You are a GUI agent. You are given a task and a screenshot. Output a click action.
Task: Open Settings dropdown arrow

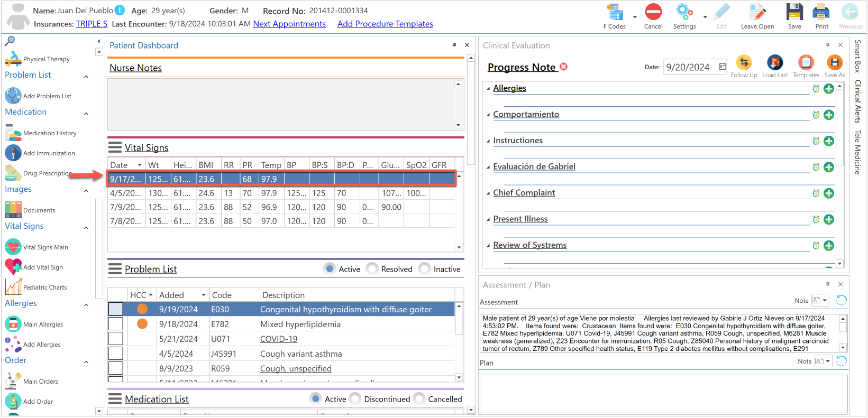point(705,17)
